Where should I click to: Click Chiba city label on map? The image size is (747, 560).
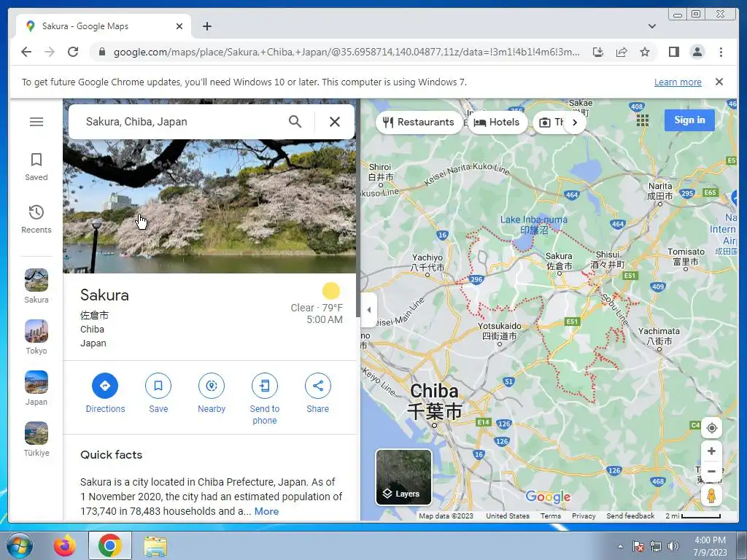click(x=434, y=401)
